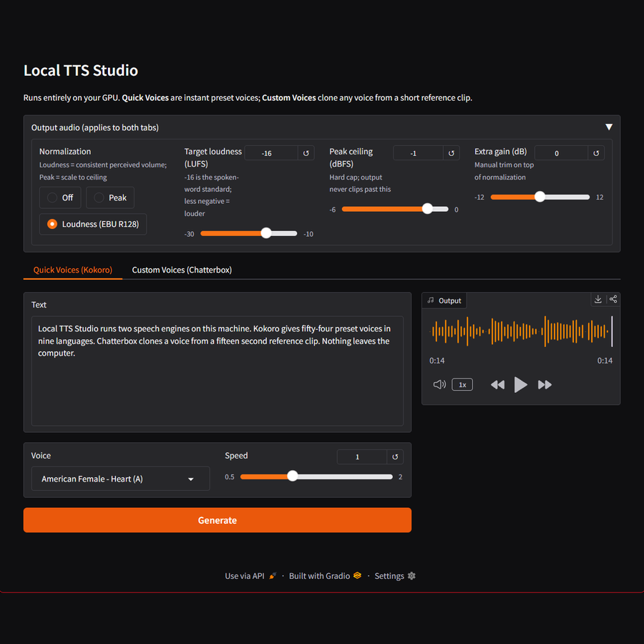This screenshot has width=644, height=644.
Task: Reset Extra gain value
Action: (596, 153)
